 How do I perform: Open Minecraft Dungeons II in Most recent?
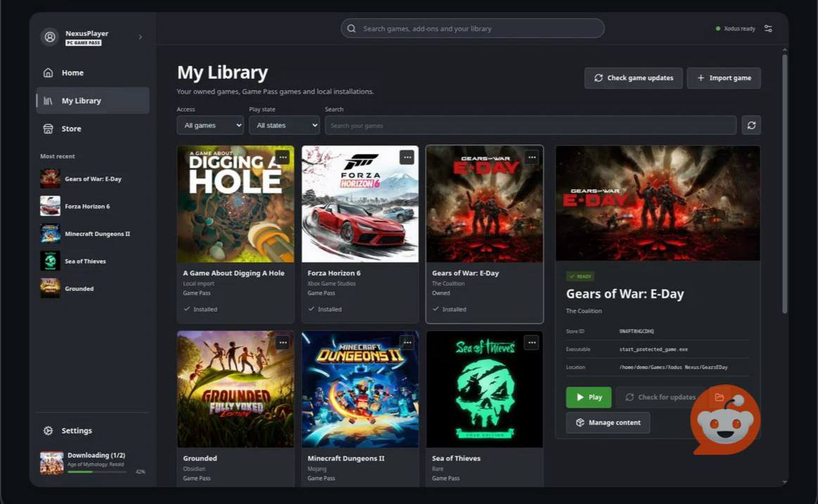[92, 233]
